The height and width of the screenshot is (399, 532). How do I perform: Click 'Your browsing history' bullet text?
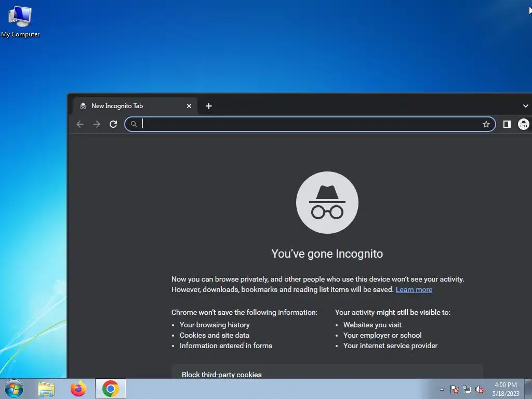215,325
